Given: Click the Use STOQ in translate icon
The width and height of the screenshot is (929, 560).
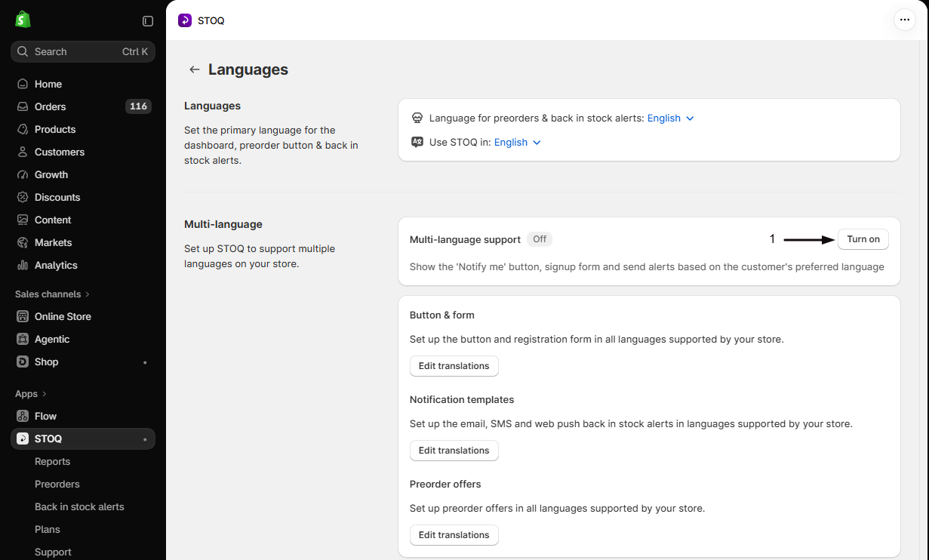Looking at the screenshot, I should pyautogui.click(x=417, y=142).
